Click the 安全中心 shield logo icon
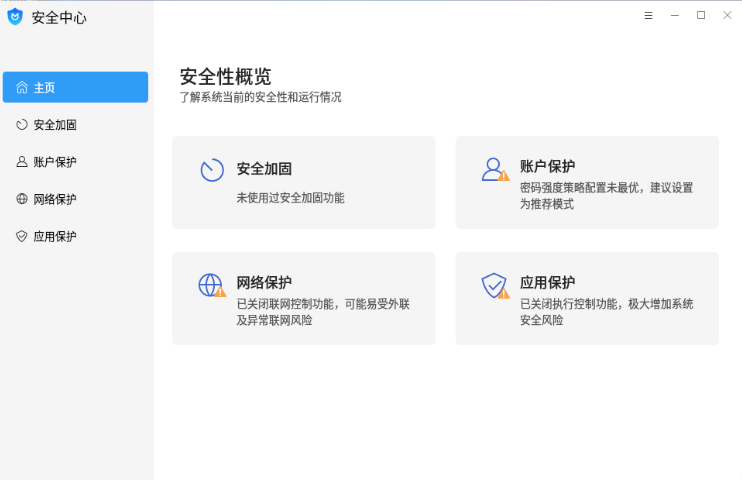Image resolution: width=742 pixels, height=480 pixels. tap(15, 17)
